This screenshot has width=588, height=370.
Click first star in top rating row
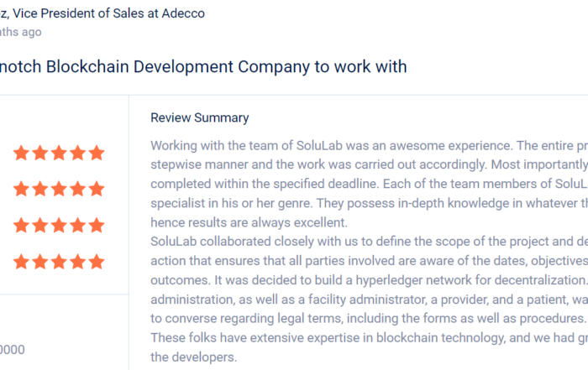[21, 153]
